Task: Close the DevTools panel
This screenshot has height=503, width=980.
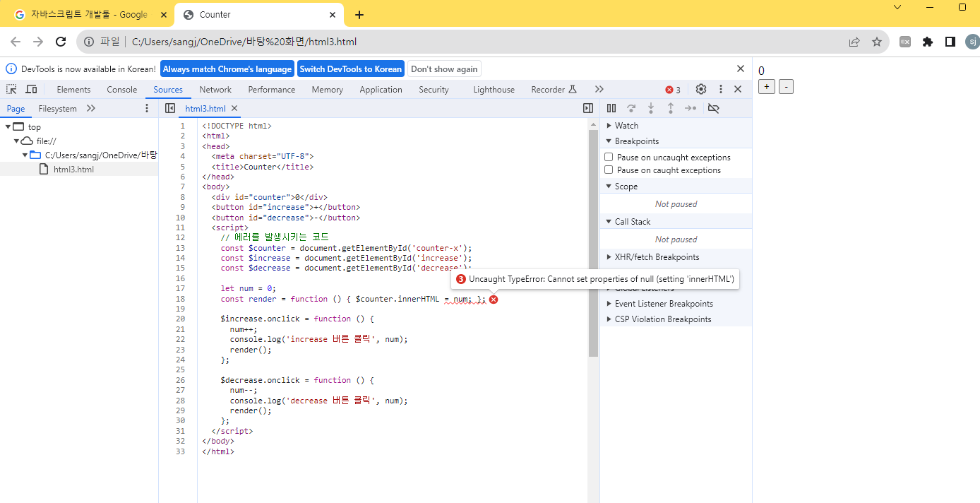Action: tap(738, 90)
